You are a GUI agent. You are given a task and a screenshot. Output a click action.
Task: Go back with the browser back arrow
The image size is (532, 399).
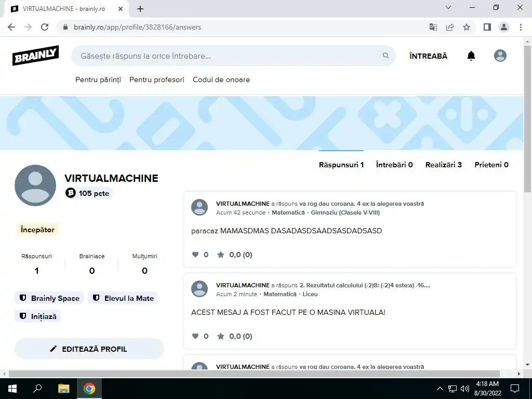pos(11,27)
